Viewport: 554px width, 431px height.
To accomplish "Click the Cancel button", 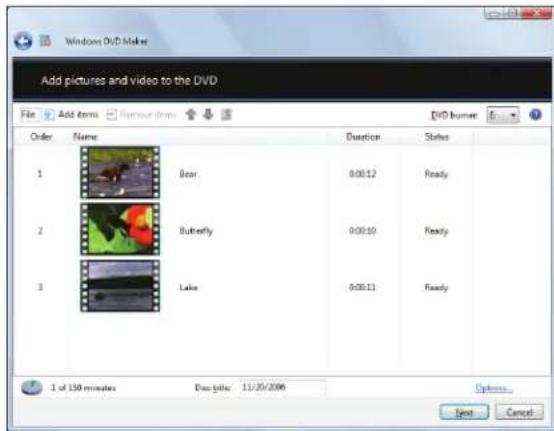I will [x=519, y=412].
